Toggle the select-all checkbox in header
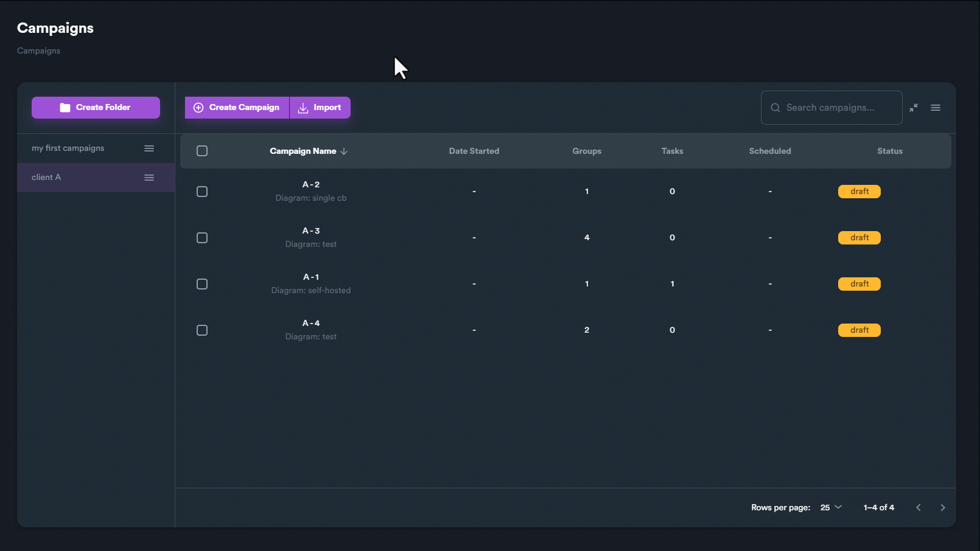The width and height of the screenshot is (980, 551). point(202,151)
